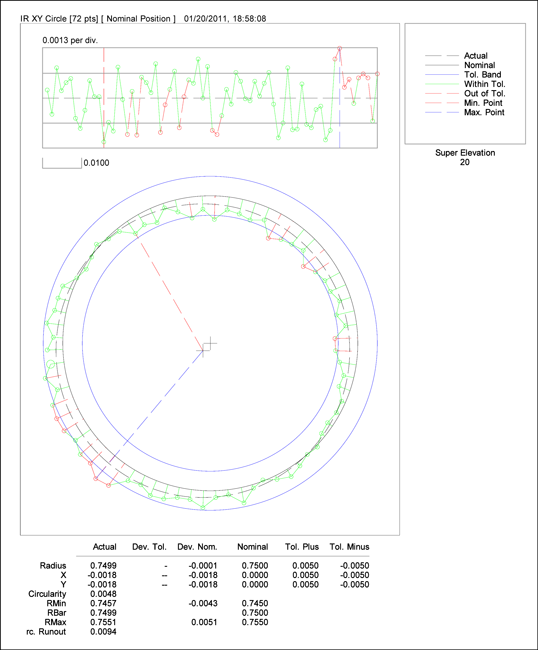Click the Radius actual value 0.7499

click(103, 565)
